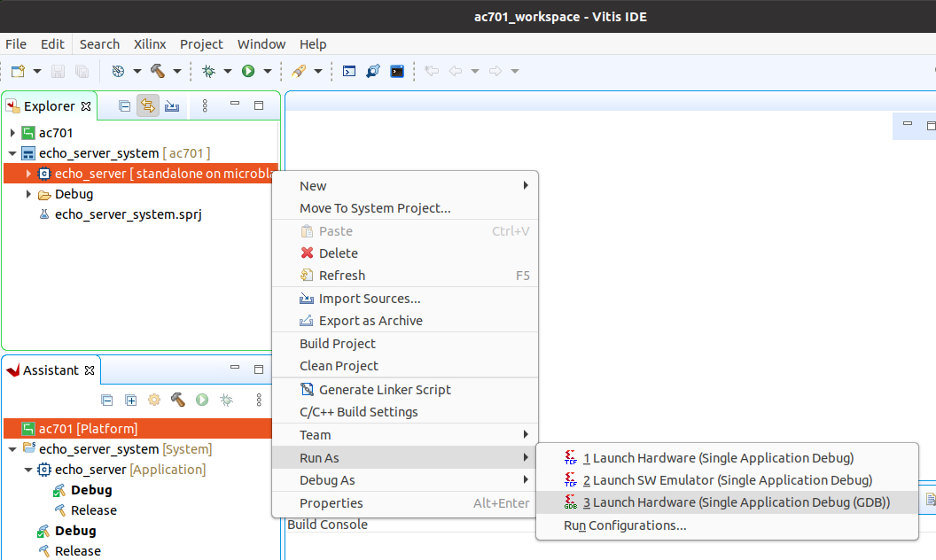
Task: Open Properties from context menu
Action: [x=405, y=503]
